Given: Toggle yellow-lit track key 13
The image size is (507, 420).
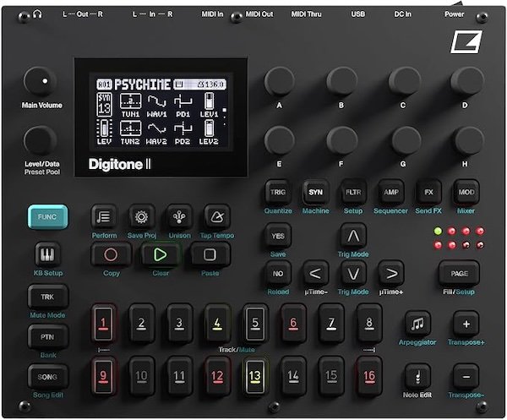Looking at the screenshot, I should (x=255, y=376).
